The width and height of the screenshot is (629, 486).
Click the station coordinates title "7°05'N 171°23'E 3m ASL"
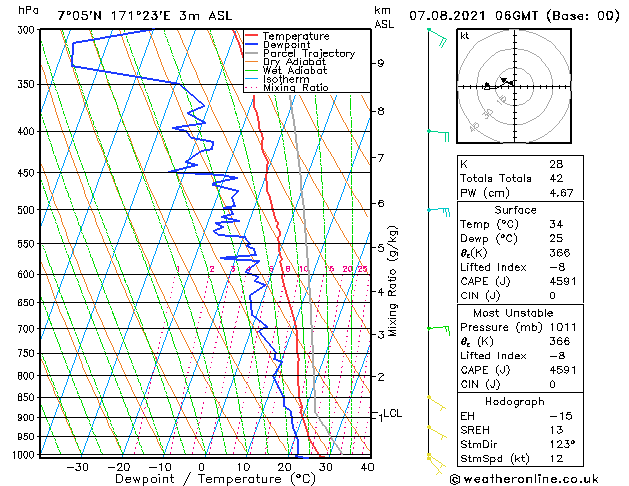145,16
